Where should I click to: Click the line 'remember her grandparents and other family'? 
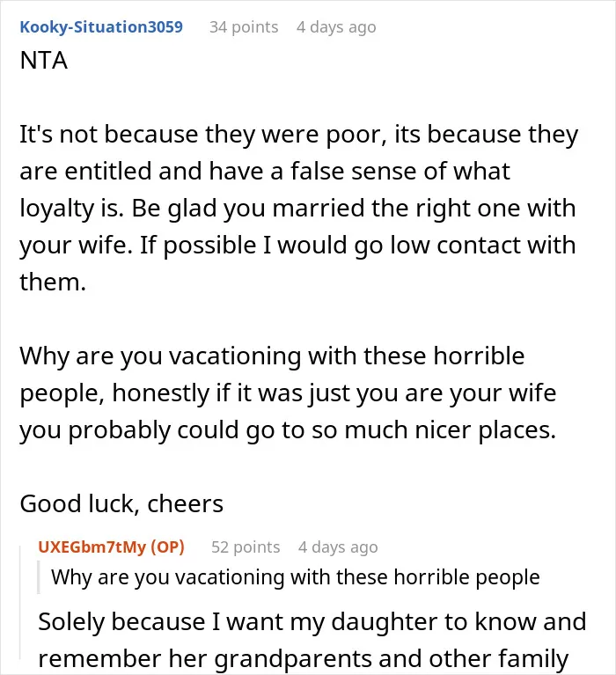point(303,658)
